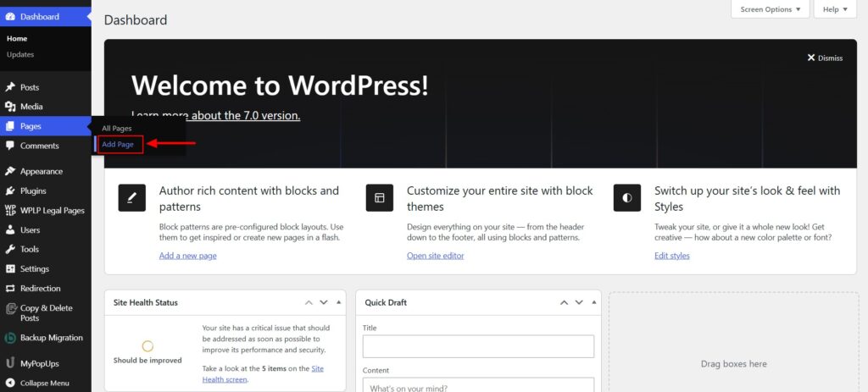The image size is (868, 392).
Task: Choose Add Page in the Pages flyout
Action: 118,144
